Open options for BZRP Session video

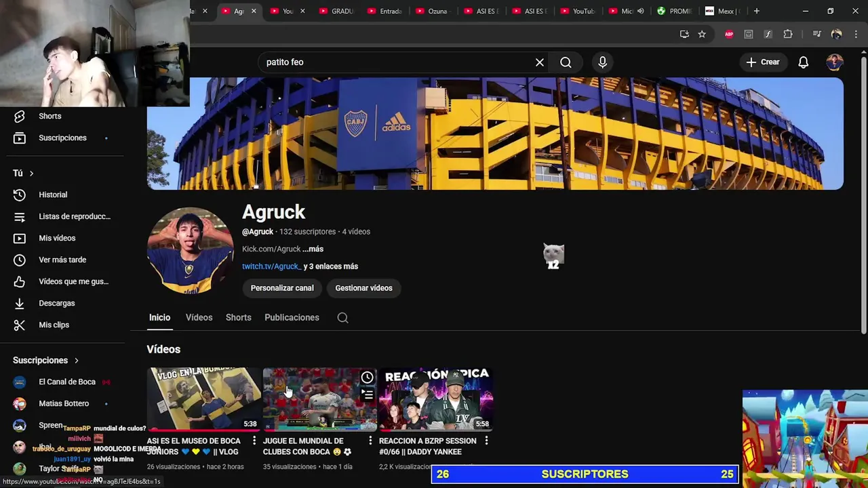pyautogui.click(x=486, y=441)
